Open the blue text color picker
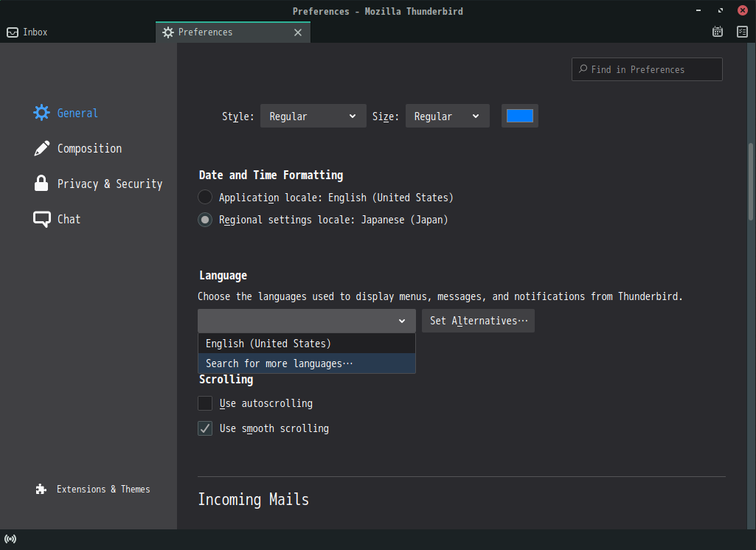756x550 pixels. tap(520, 116)
